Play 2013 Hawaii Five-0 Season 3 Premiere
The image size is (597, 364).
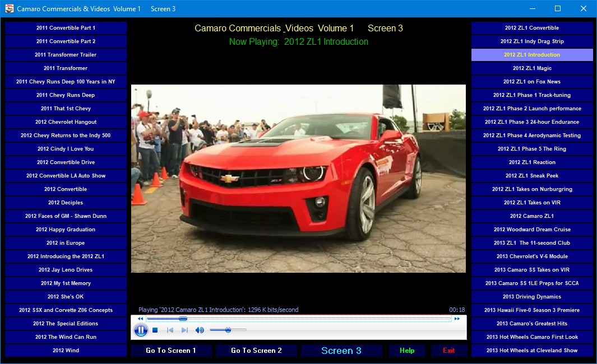[x=532, y=310]
